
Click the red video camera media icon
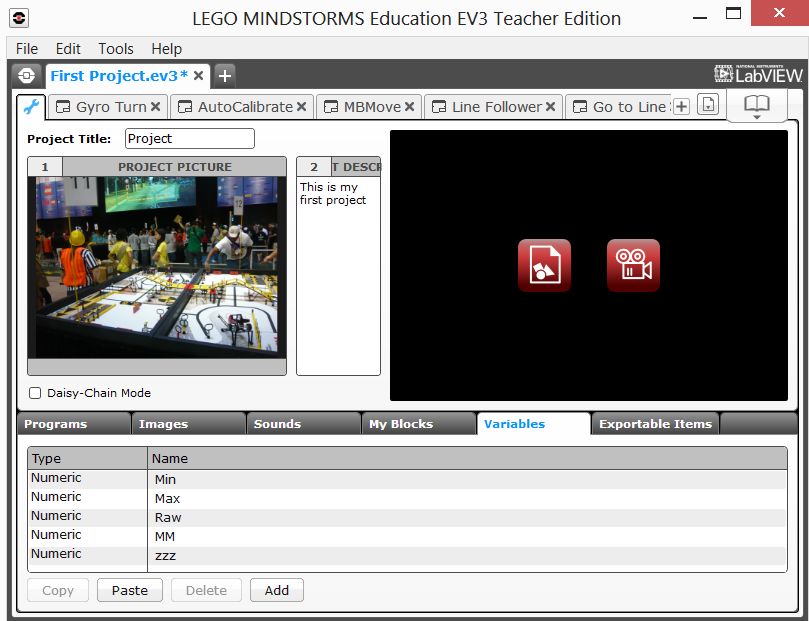coord(633,265)
